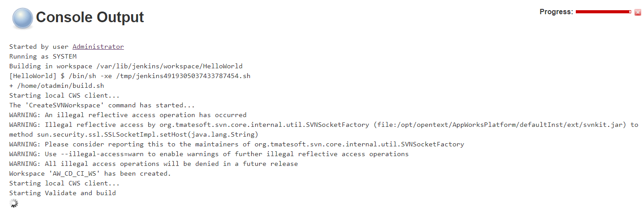Screen dimensions: 644x220
Task: Click the Progress label text
Action: [556, 12]
